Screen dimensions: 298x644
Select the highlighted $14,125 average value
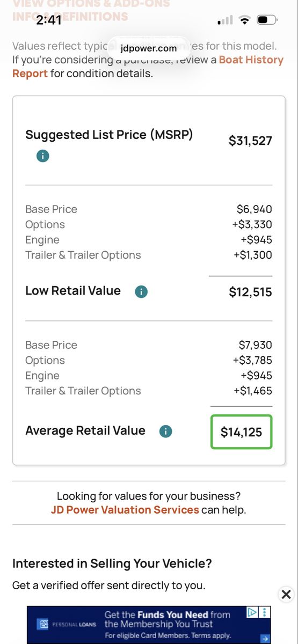click(242, 432)
